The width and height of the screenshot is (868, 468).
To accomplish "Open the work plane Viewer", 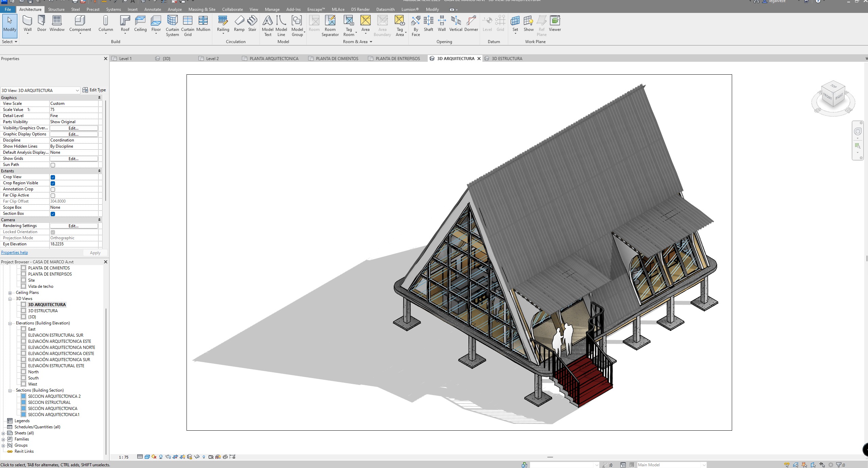I will point(555,24).
